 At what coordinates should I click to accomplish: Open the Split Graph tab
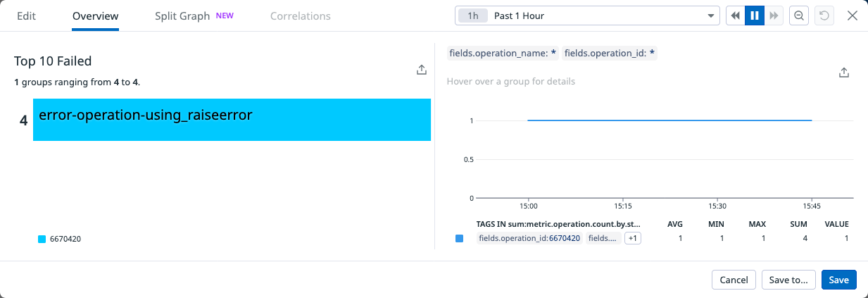(x=182, y=15)
